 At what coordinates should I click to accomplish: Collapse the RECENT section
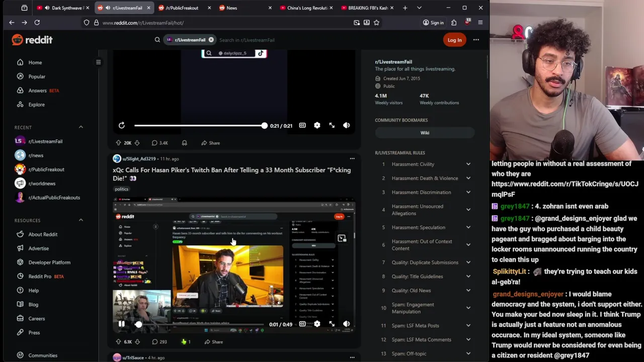pyautogui.click(x=80, y=127)
